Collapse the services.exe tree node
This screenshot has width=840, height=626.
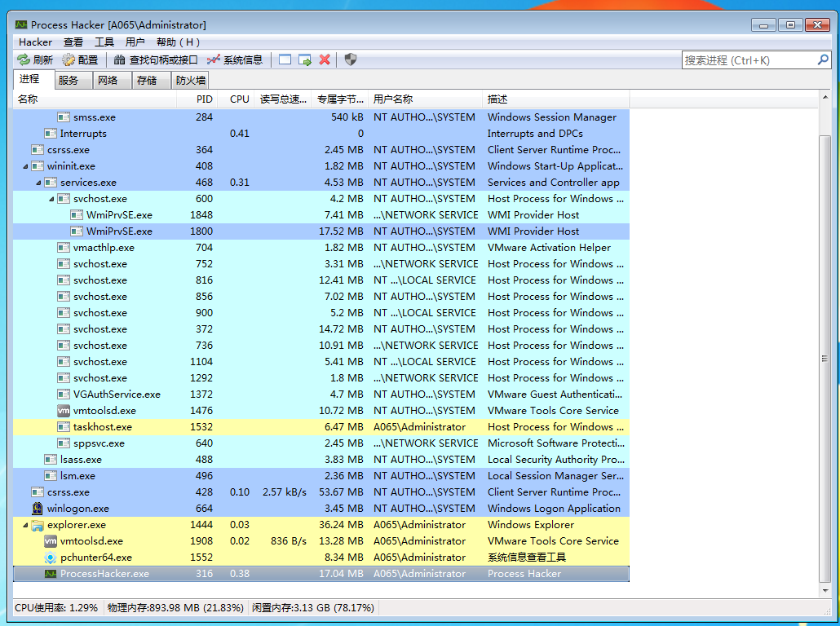[x=38, y=183]
